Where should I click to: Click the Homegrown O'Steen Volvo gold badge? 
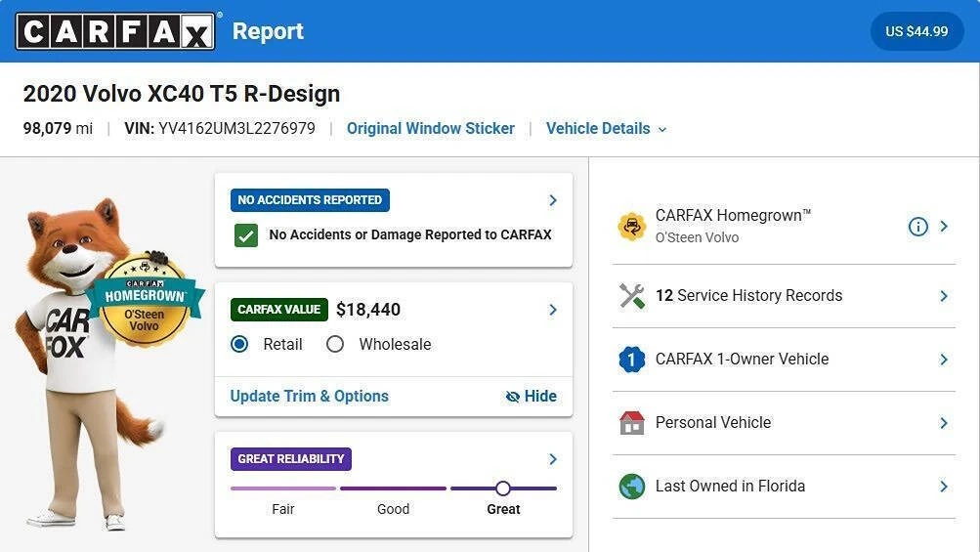coord(145,300)
